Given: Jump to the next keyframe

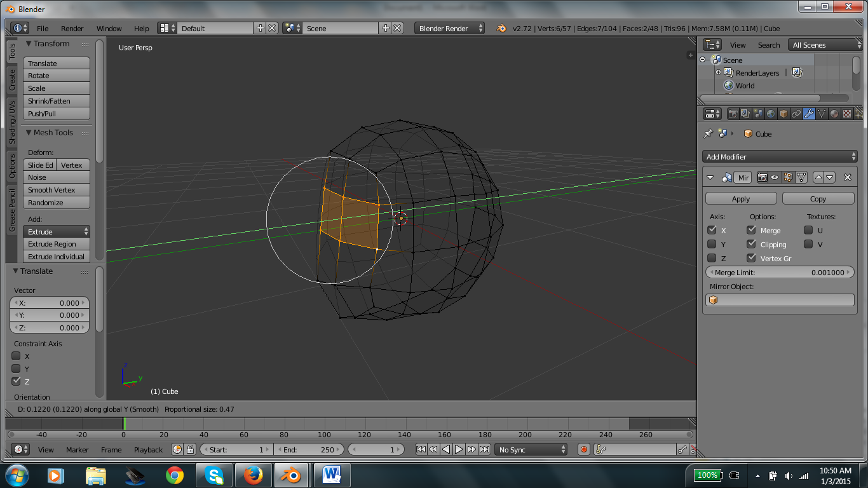Looking at the screenshot, I should pyautogui.click(x=471, y=449).
